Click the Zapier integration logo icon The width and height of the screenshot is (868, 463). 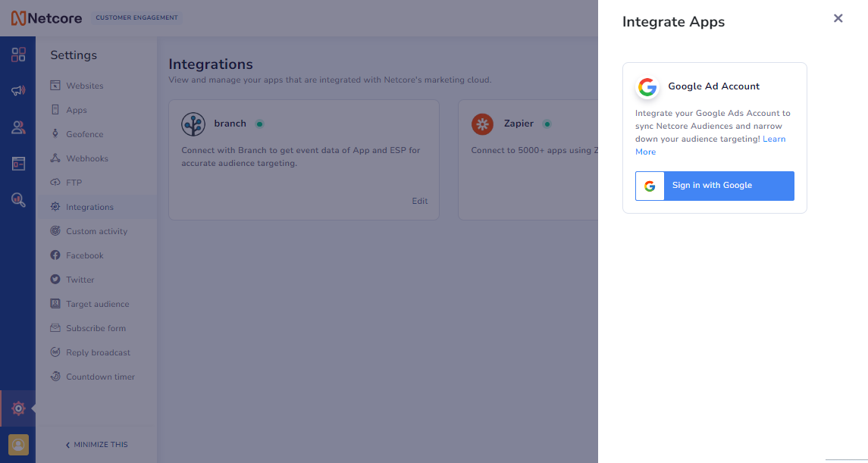click(482, 124)
